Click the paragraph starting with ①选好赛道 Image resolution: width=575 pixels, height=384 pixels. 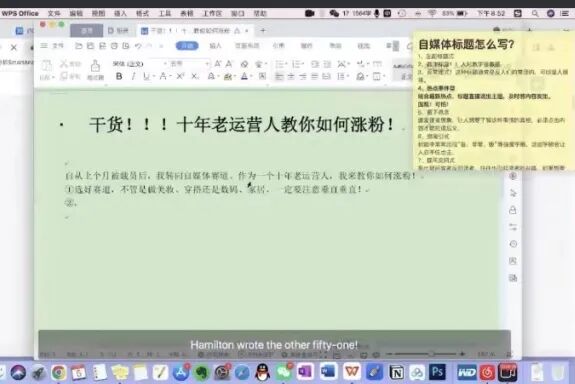(x=218, y=190)
